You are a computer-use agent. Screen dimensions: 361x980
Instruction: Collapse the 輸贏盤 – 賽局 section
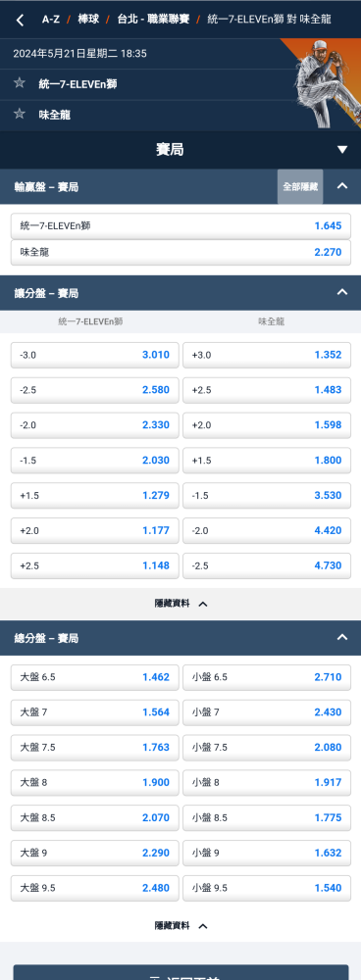click(342, 186)
